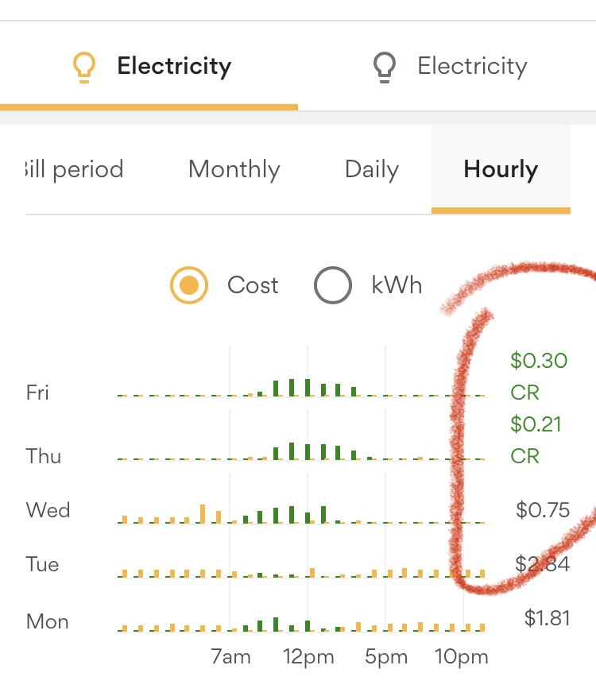Click the highlighted yellow lightbulb icon
The width and height of the screenshot is (596, 700).
[83, 67]
